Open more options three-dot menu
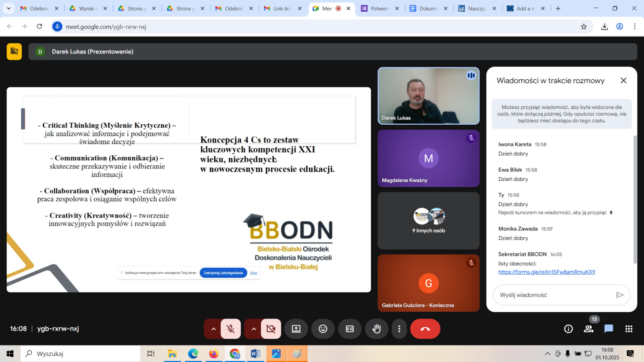The width and height of the screenshot is (644, 362). click(399, 329)
